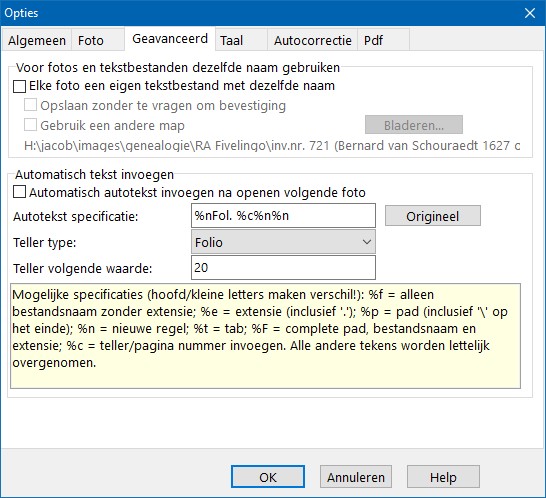Toggle 'Opslaan zonder te vragen om bevestiging'
Viewport: 546px width, 498px height.
pos(30,105)
